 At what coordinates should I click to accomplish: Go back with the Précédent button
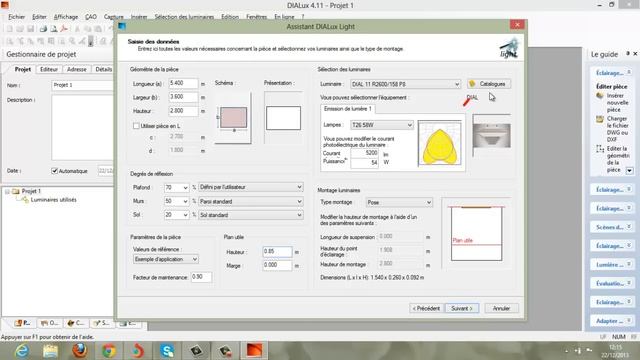pyautogui.click(x=426, y=308)
